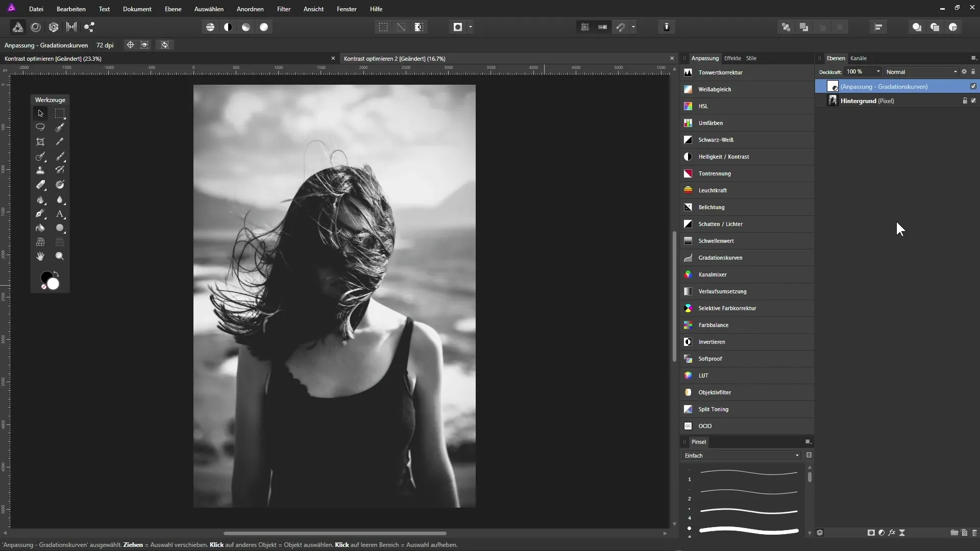Click the lock icon on Hintergrund layer

[965, 101]
